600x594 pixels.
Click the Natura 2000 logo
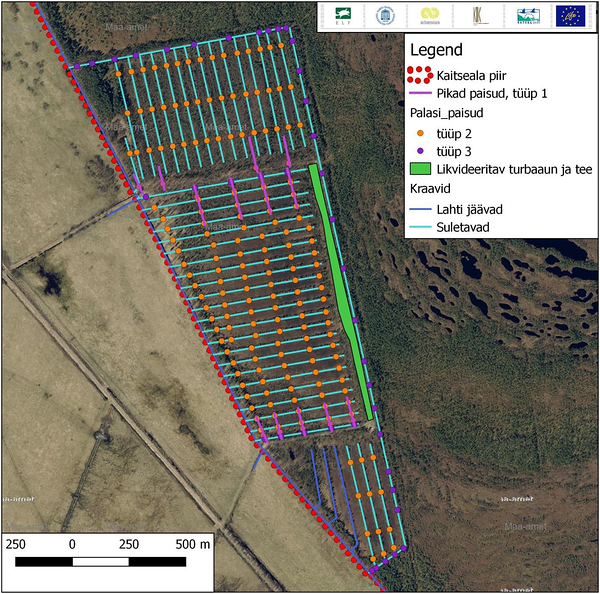528,16
